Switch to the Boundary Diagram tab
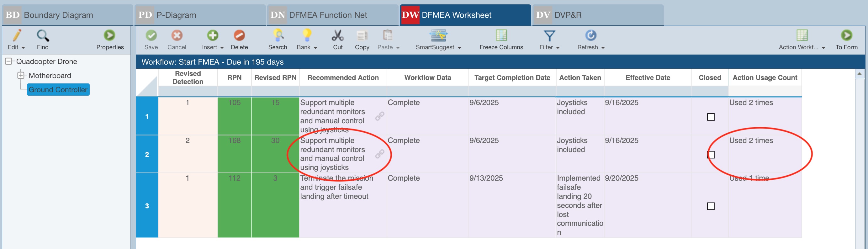 [58, 15]
